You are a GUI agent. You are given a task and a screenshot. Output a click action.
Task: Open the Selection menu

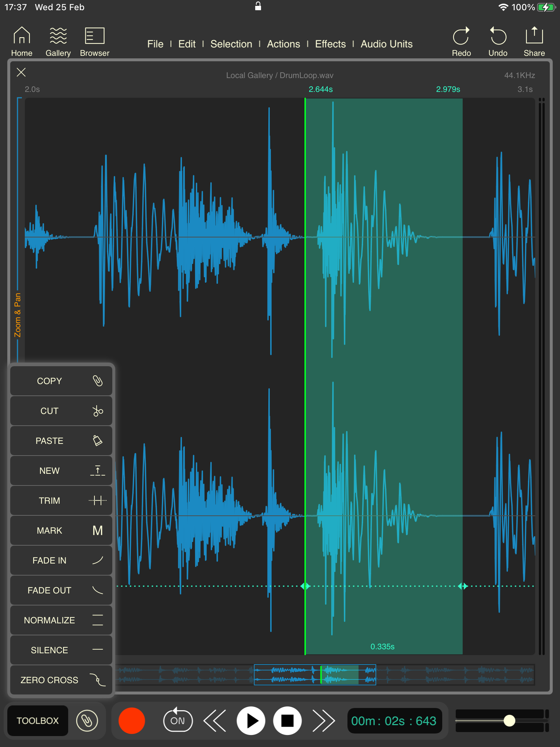(231, 44)
